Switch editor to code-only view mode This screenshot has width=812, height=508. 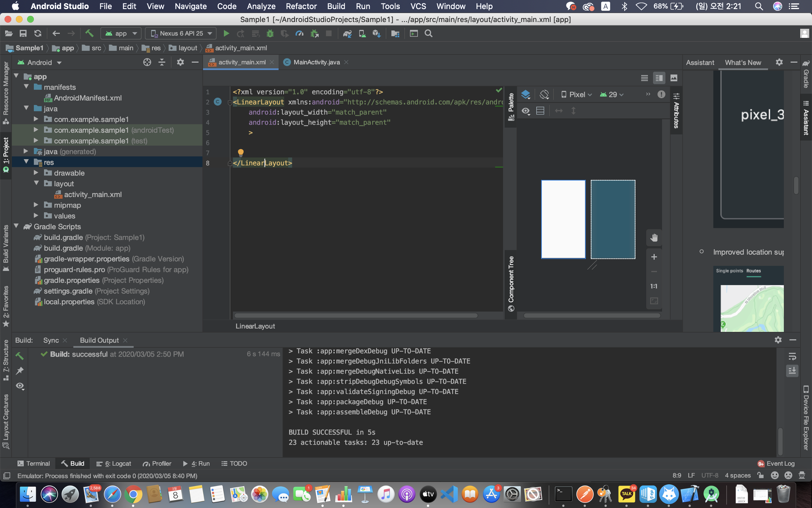pos(644,78)
